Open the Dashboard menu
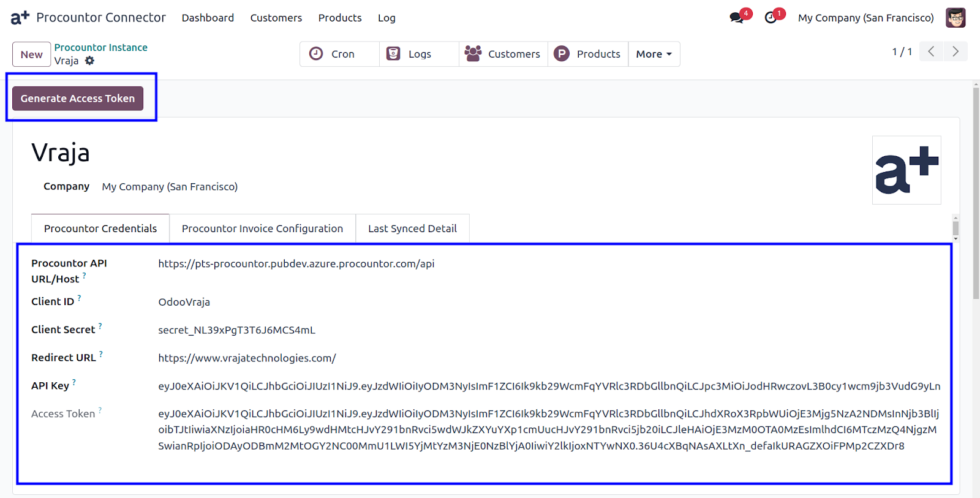The width and height of the screenshot is (980, 498). pyautogui.click(x=208, y=18)
